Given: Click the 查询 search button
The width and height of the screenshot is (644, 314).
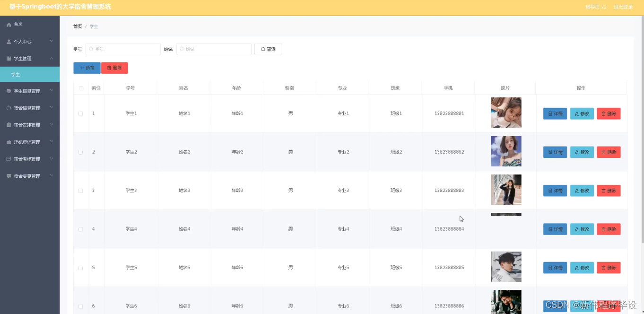Looking at the screenshot, I should click(x=268, y=49).
